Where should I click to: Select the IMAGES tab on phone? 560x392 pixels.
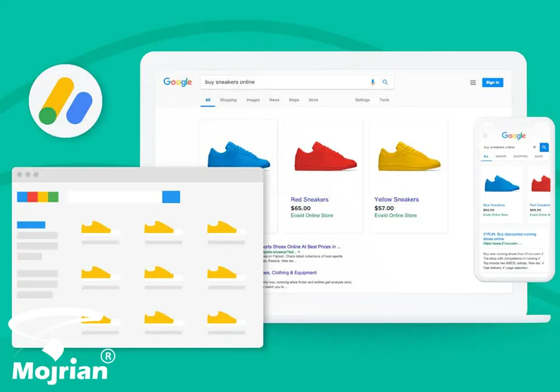coord(501,156)
